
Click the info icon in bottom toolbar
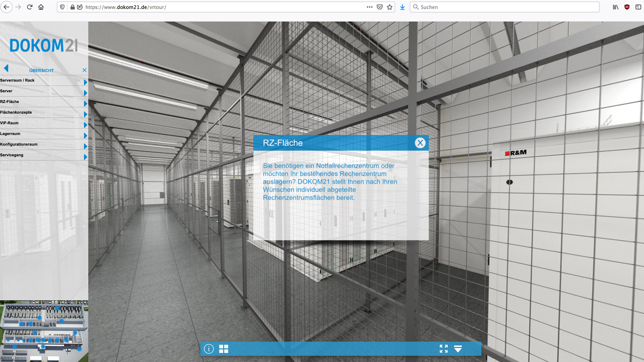pos(209,349)
